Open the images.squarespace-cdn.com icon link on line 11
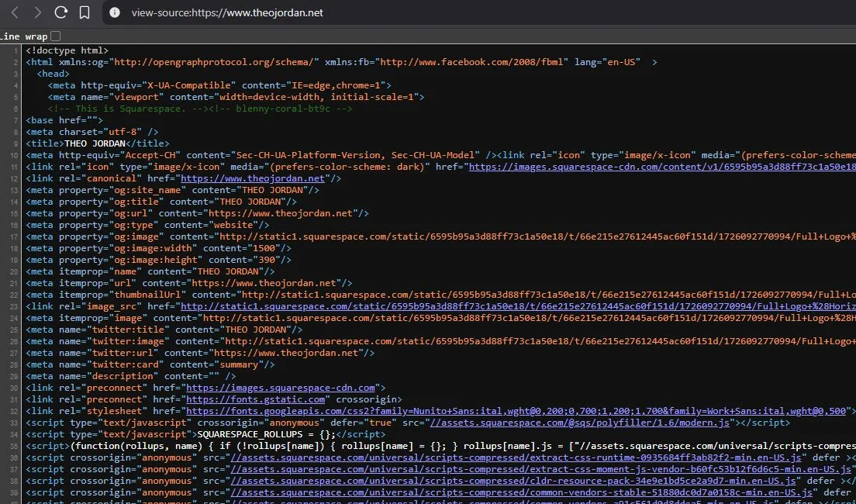This screenshot has width=856, height=504. click(x=662, y=167)
